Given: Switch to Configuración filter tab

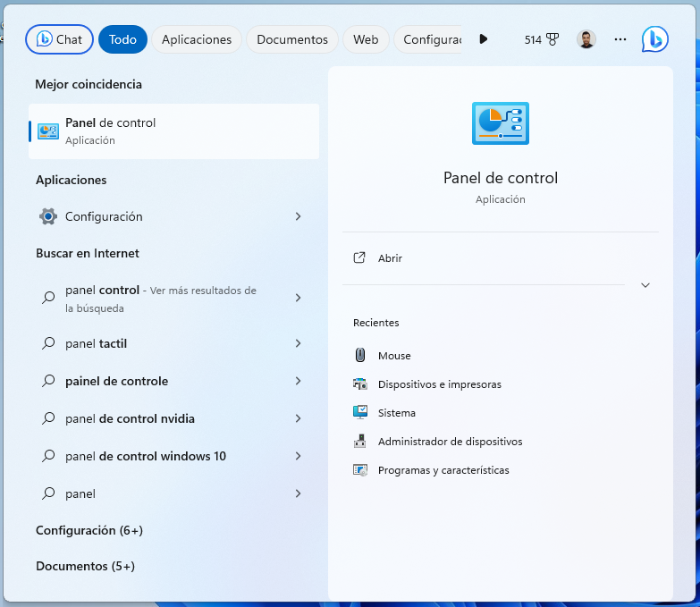Looking at the screenshot, I should tap(427, 39).
